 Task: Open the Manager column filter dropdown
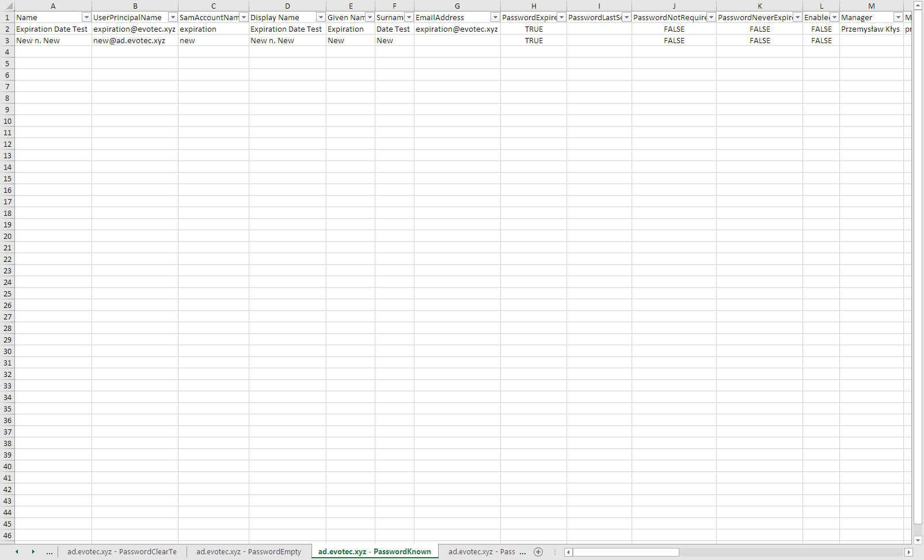(x=898, y=18)
